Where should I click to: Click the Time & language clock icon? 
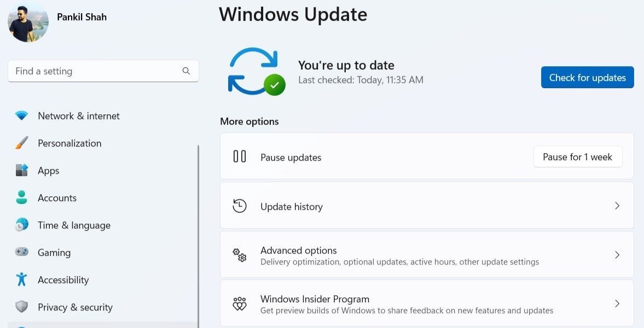click(22, 225)
